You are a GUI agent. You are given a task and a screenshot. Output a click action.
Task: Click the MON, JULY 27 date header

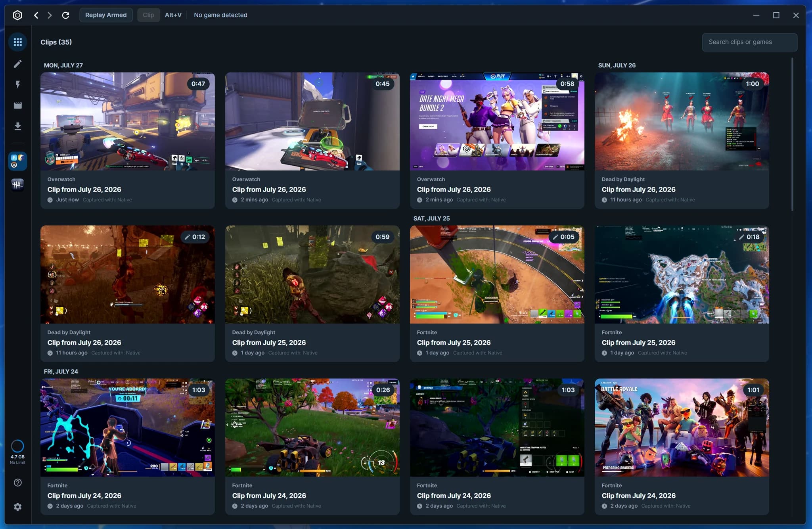coord(63,65)
